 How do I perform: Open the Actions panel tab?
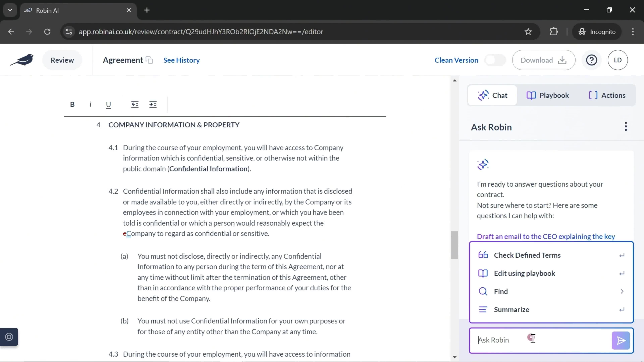[x=608, y=95]
